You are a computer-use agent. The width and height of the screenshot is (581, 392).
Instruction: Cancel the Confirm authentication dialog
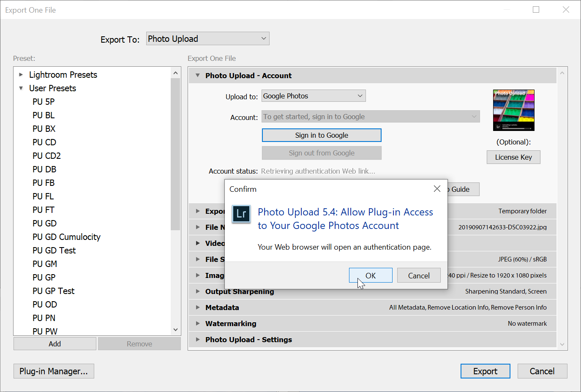(x=418, y=275)
